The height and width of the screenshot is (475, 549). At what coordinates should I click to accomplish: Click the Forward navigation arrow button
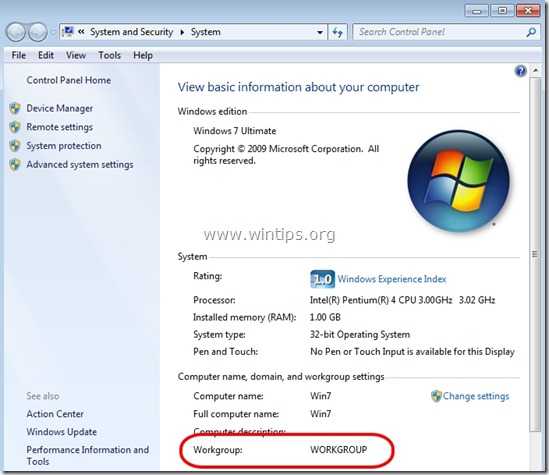coord(38,32)
